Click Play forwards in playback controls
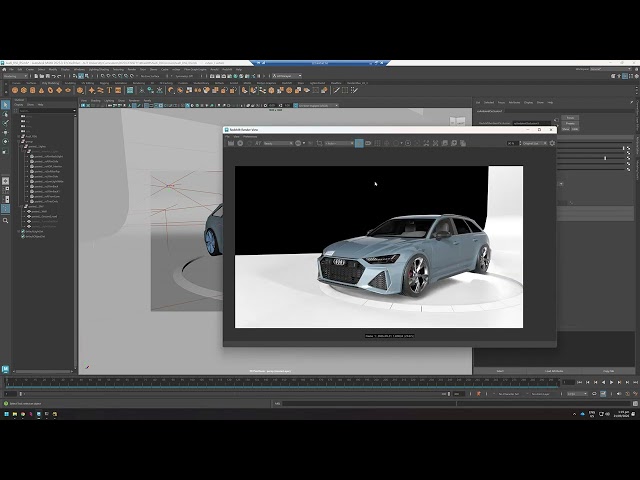Screen dimensions: 640x480 pos(611,382)
